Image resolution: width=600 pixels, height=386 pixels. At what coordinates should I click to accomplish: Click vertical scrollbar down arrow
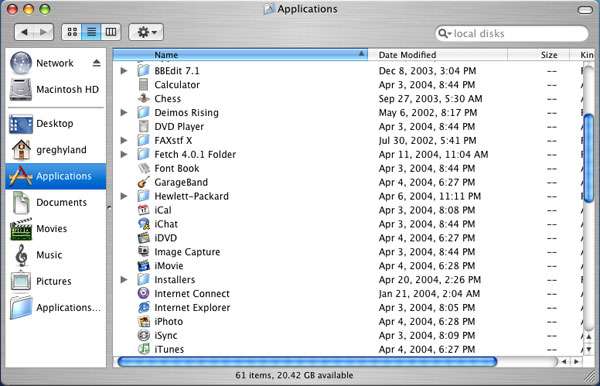[589, 349]
